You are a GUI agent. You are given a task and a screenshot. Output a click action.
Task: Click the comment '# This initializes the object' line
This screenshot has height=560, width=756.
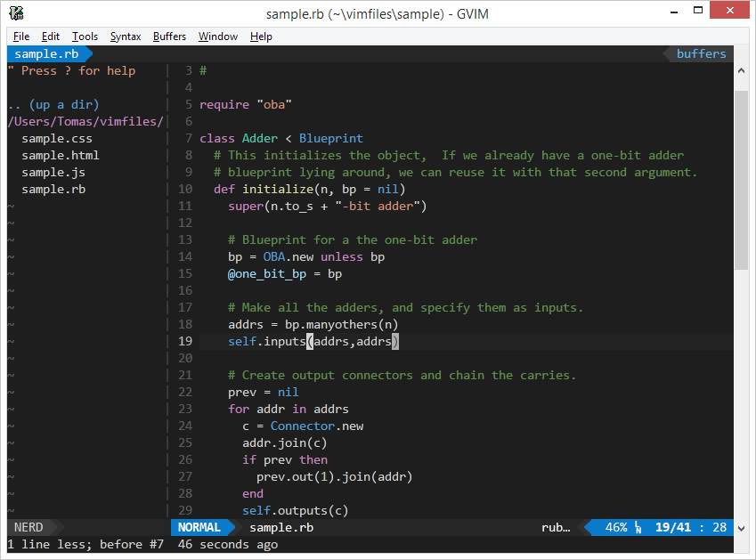point(449,156)
